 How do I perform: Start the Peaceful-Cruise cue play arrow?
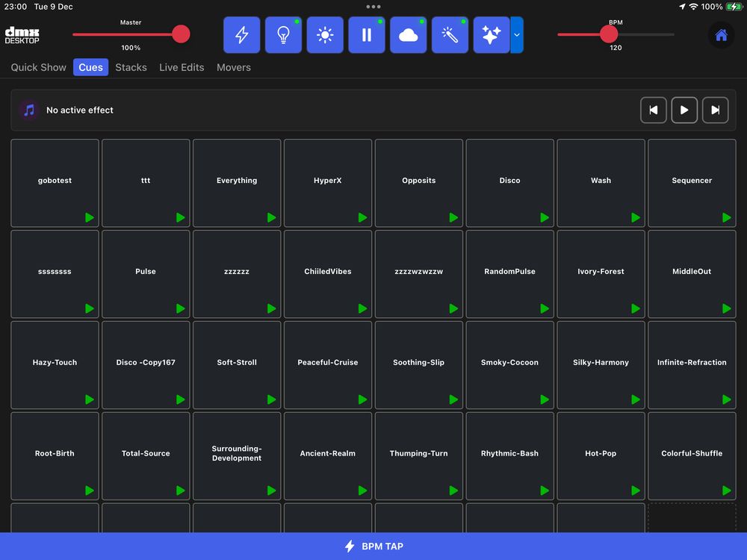[362, 399]
